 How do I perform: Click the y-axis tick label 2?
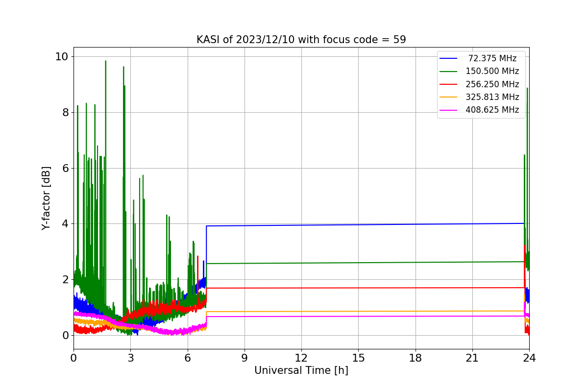point(65,280)
